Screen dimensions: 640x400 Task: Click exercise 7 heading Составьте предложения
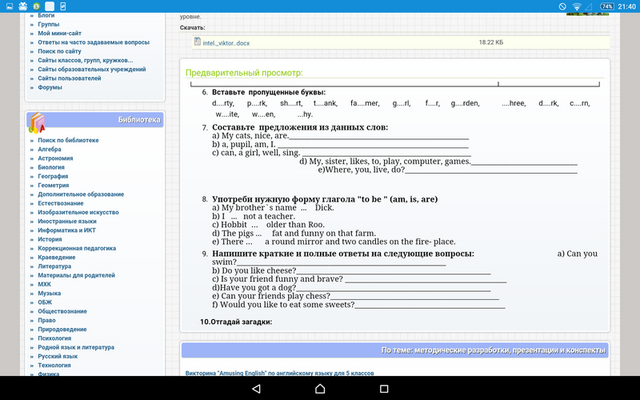click(300, 127)
